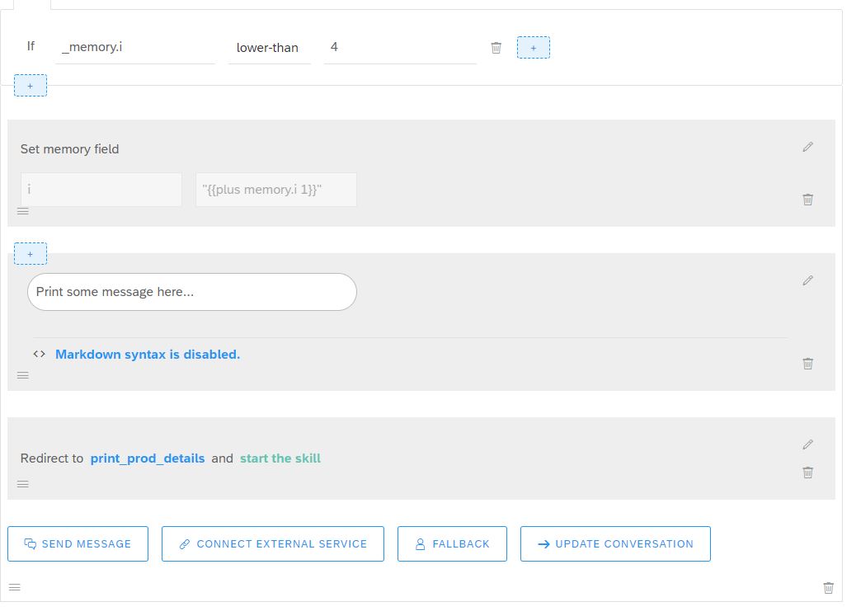Toggle the Markdown syntax is disabled link
861x616 pixels.
coord(148,355)
